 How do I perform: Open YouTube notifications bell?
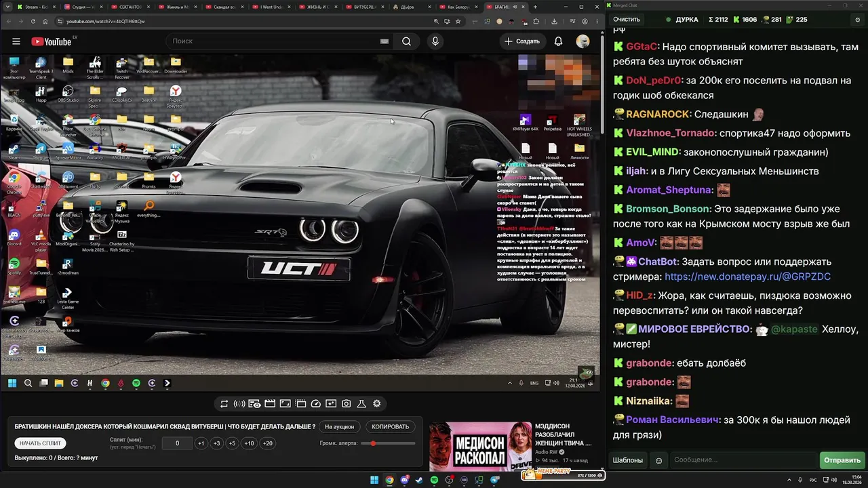tap(558, 41)
